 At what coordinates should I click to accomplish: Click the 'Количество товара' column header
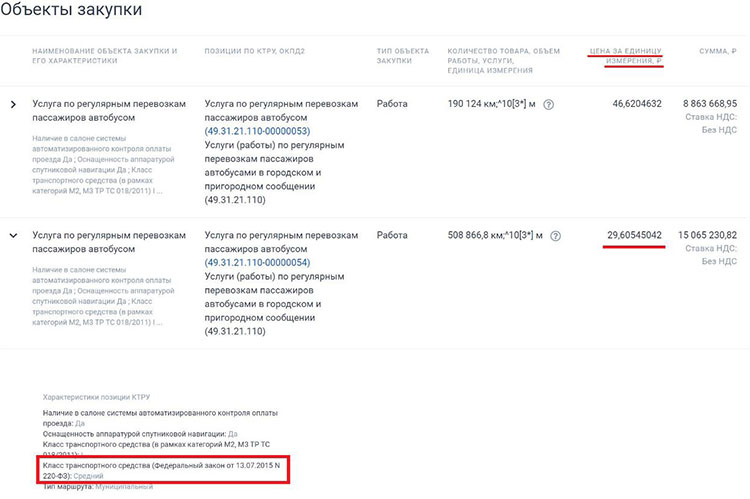coord(504,60)
